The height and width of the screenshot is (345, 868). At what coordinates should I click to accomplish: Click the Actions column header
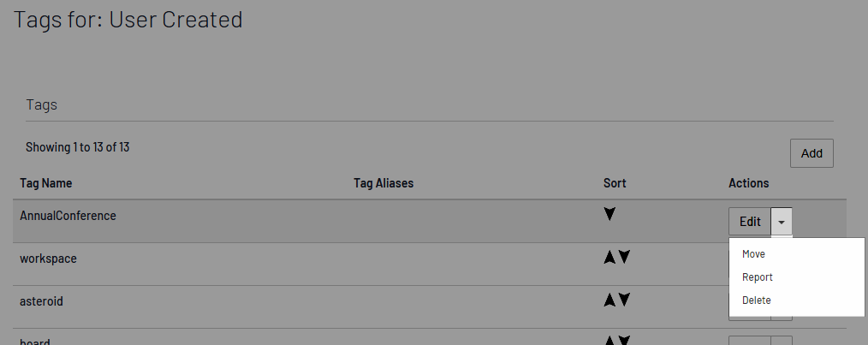pyautogui.click(x=748, y=183)
